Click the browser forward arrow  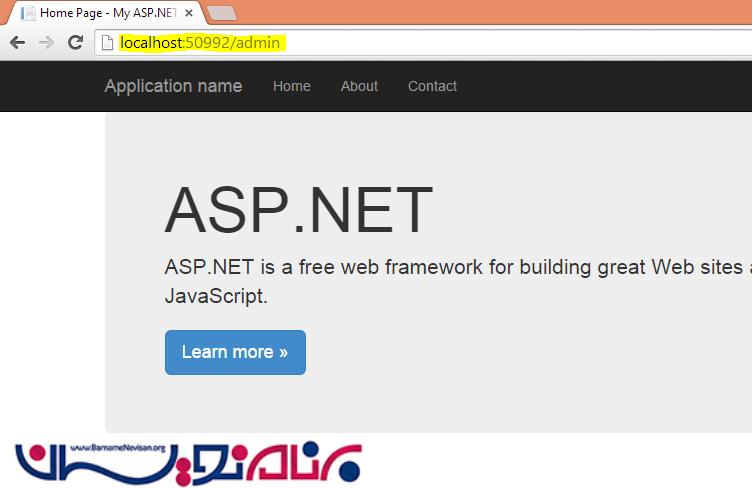[x=46, y=43]
